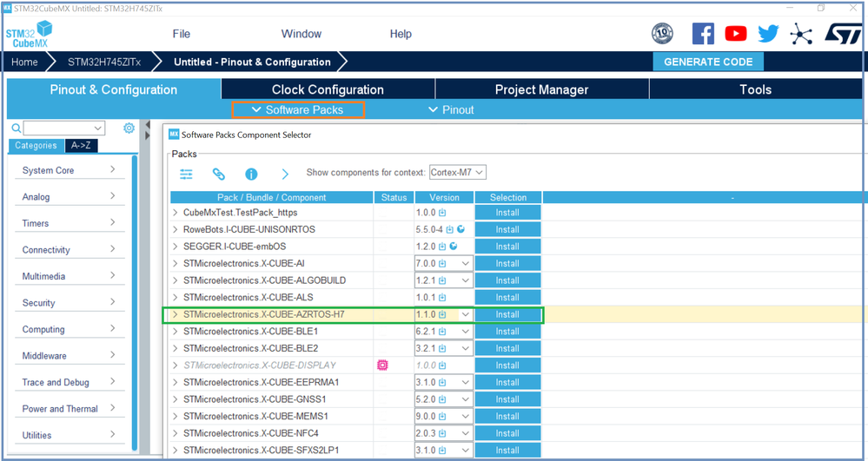Click the chain link icon in Packs toolbar
This screenshot has height=461, width=868.
[219, 175]
